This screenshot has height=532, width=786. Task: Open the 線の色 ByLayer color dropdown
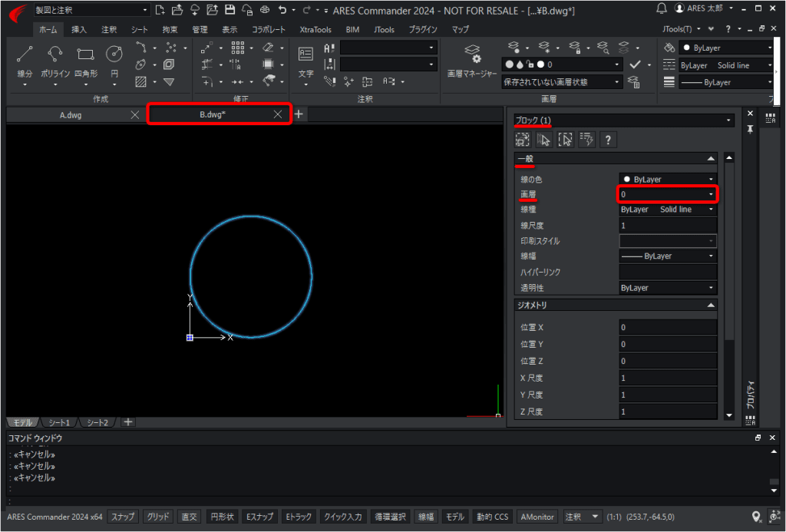(x=668, y=179)
